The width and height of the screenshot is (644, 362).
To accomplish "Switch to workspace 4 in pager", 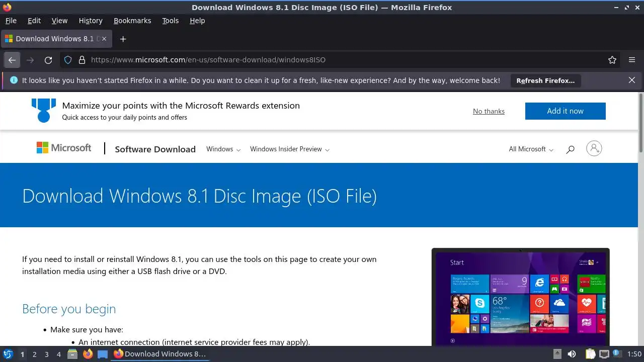I will click(58, 354).
